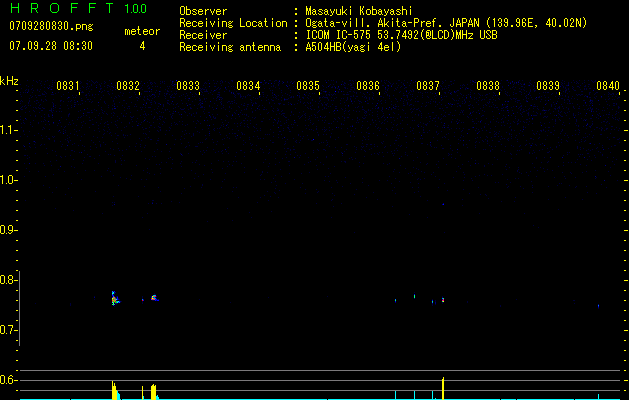This screenshot has width=629, height=400.
Task: Click the HROFFT title text
Action: pos(62,8)
